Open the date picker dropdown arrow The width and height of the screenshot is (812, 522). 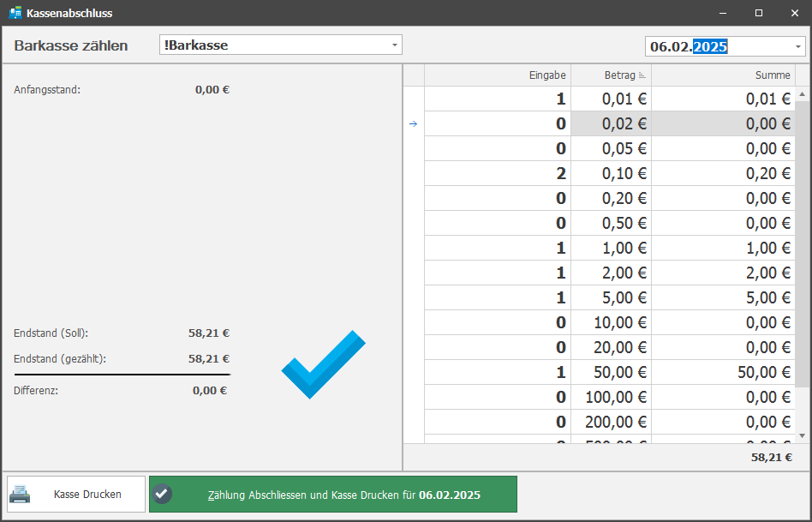pos(798,46)
